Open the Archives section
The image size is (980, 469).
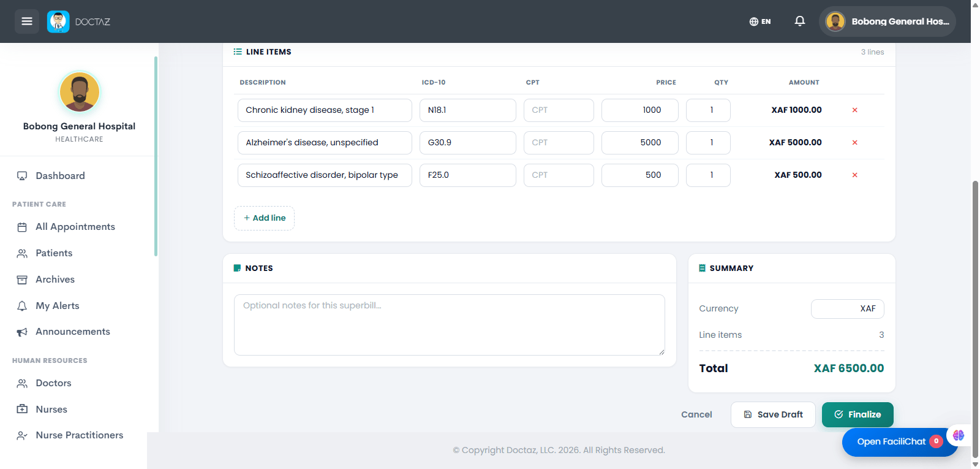click(x=55, y=280)
